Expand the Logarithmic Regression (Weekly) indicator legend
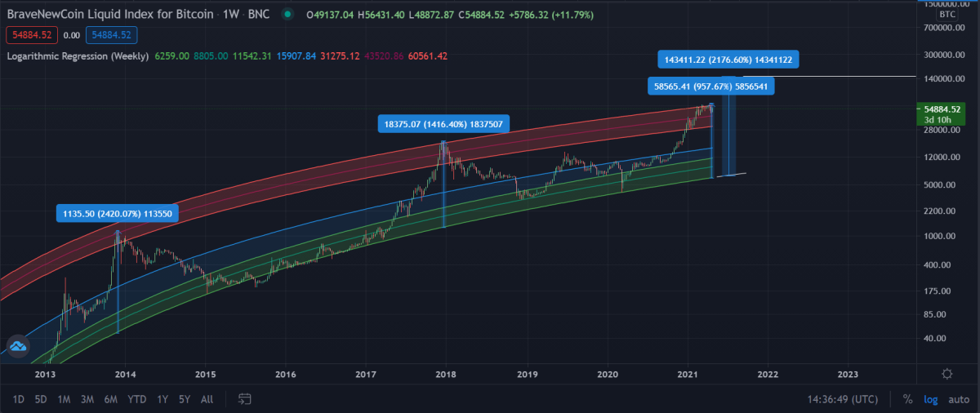 point(78,56)
